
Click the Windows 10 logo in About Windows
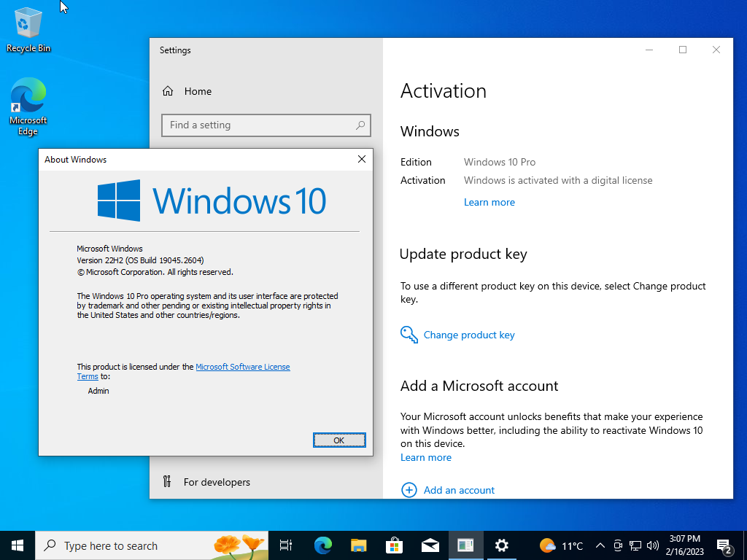[212, 201]
